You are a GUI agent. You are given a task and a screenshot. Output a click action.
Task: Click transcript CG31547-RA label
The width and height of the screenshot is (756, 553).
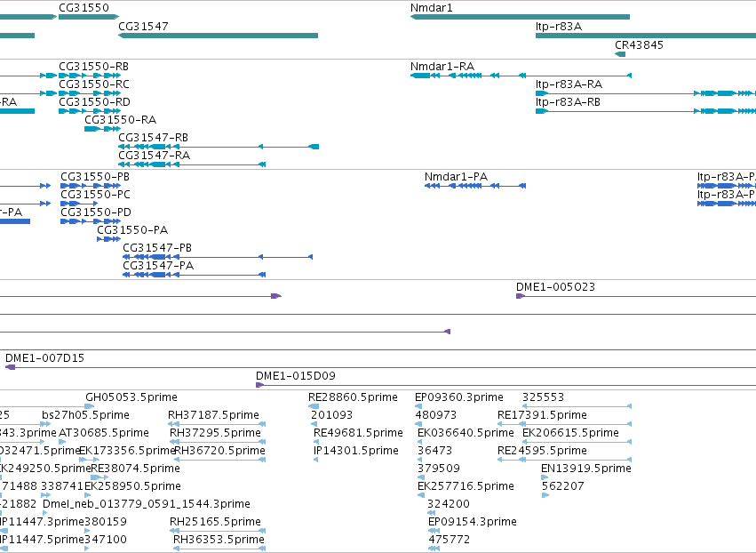(155, 156)
